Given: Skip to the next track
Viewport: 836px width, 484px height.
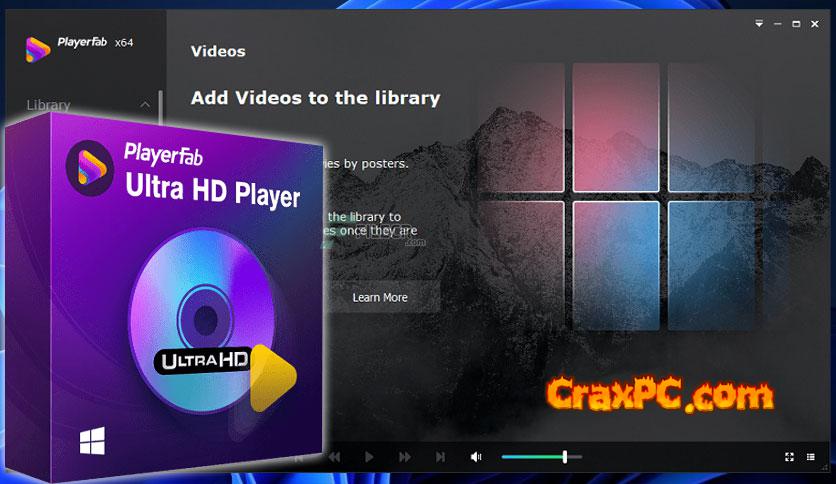Looking at the screenshot, I should click(440, 457).
